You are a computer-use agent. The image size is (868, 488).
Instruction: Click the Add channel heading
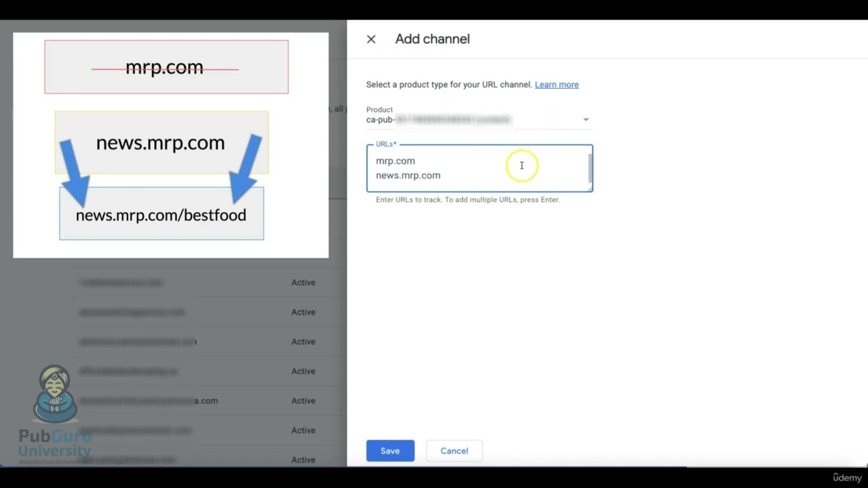pos(433,39)
